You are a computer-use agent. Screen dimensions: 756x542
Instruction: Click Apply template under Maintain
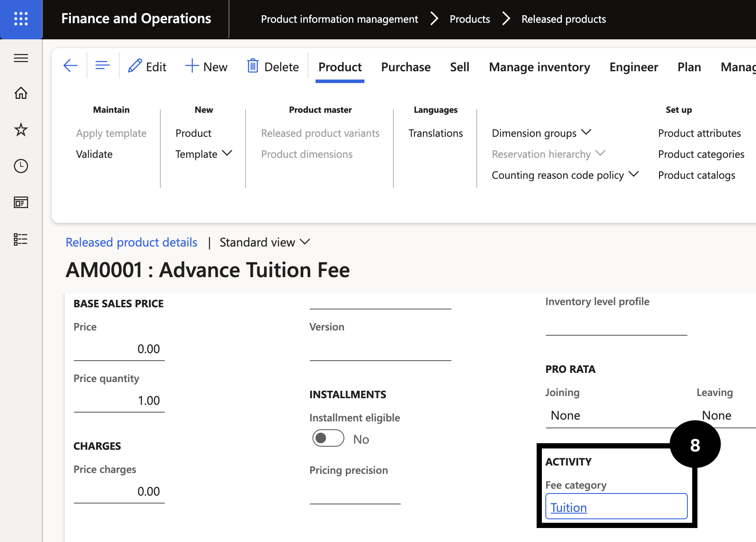tap(111, 133)
